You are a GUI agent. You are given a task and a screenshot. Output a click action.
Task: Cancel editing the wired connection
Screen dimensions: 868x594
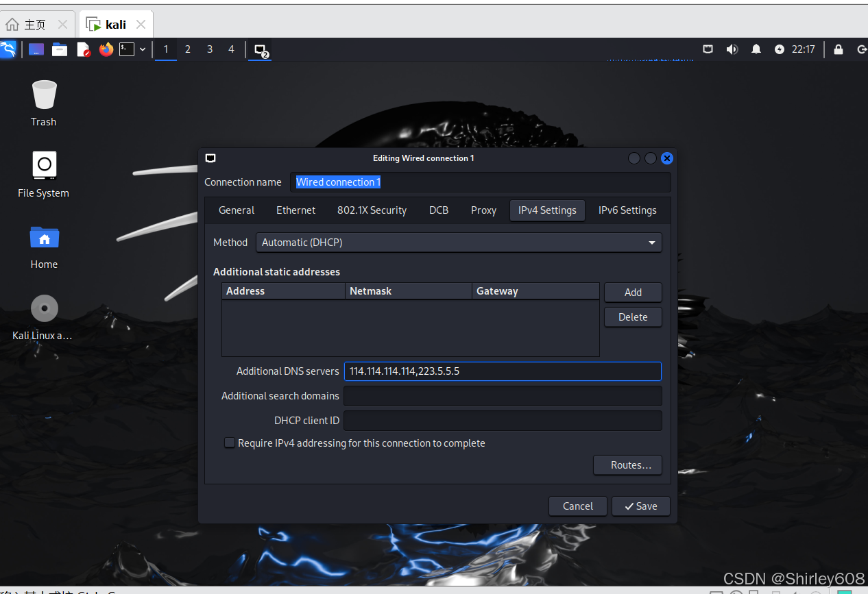(578, 506)
